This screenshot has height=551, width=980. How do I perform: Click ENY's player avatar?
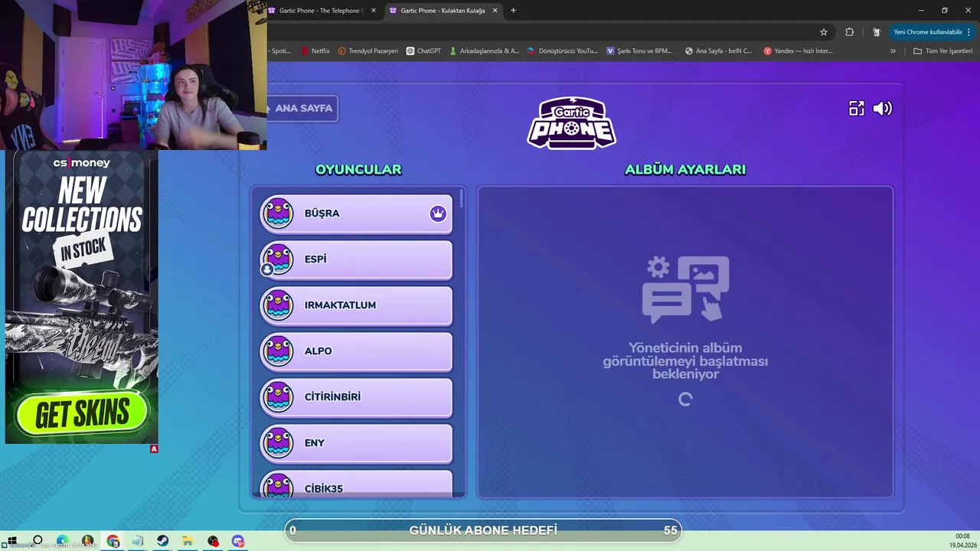(x=278, y=443)
